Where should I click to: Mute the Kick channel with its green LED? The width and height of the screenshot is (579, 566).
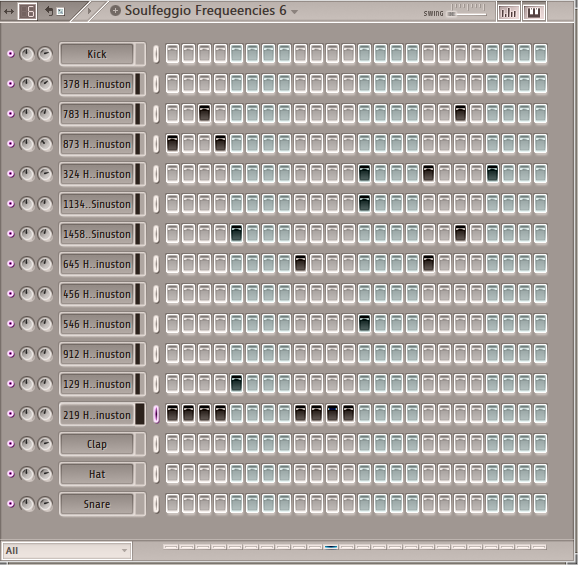[x=11, y=54]
